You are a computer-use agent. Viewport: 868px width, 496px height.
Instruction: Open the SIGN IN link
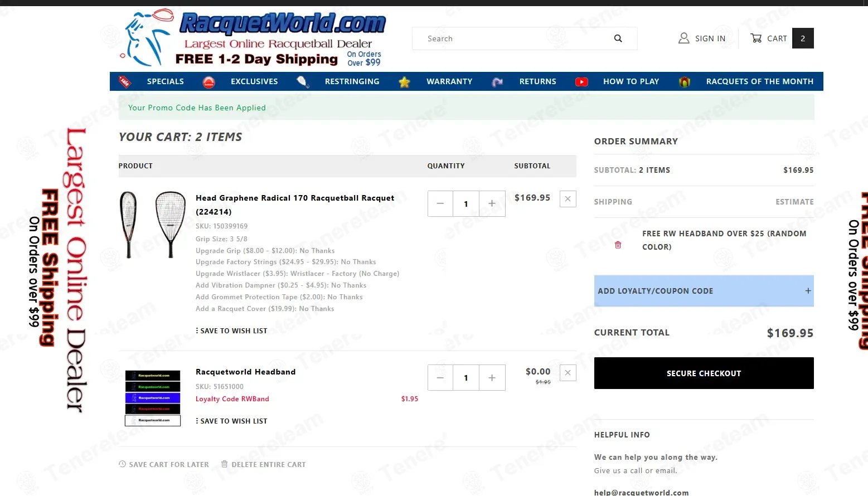point(710,38)
